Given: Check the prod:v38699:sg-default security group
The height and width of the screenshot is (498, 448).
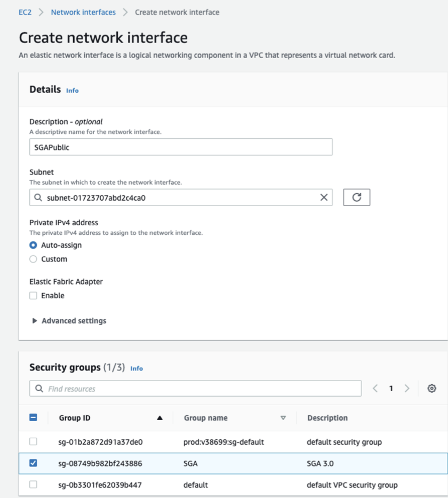Looking at the screenshot, I should pyautogui.click(x=33, y=442).
